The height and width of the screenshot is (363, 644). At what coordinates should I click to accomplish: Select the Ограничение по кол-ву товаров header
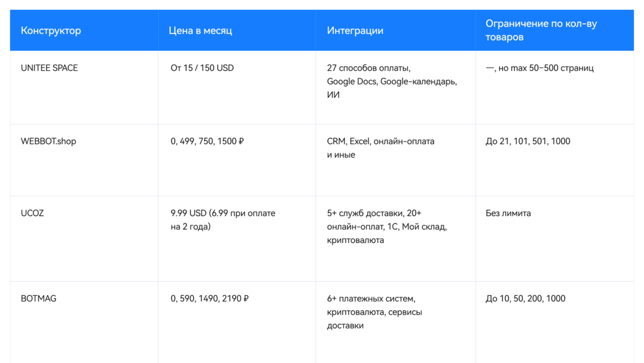541,31
